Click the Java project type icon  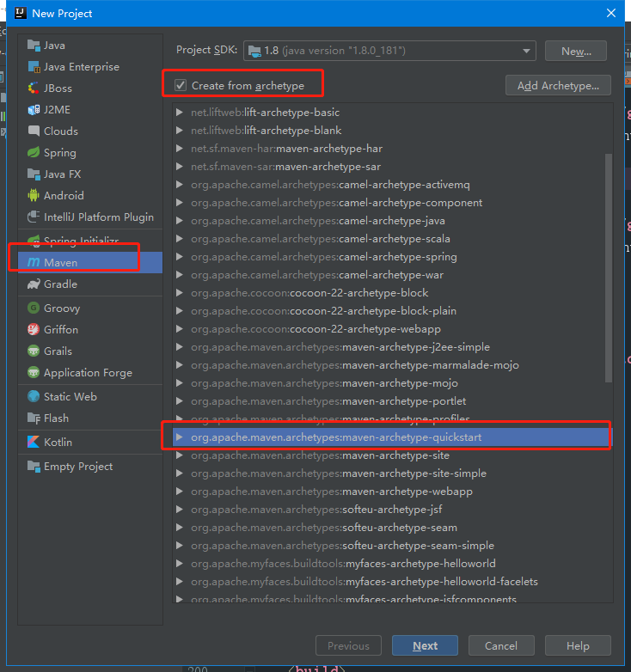(34, 45)
